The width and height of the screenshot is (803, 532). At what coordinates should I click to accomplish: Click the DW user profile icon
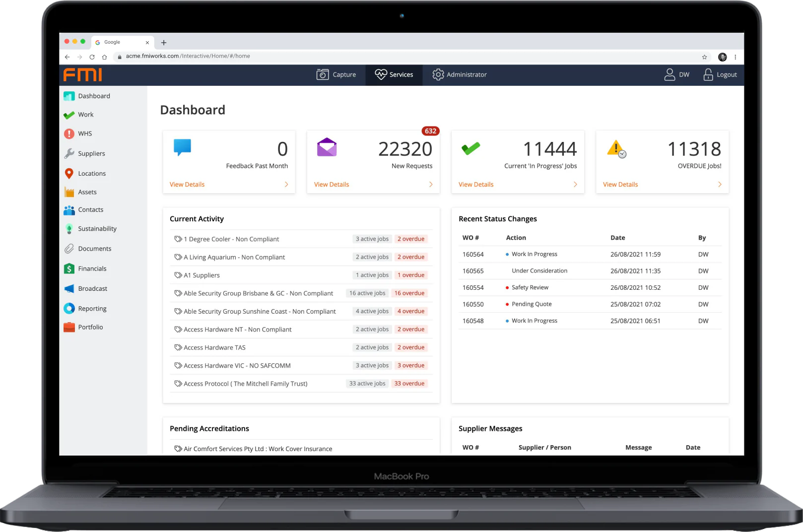click(669, 74)
